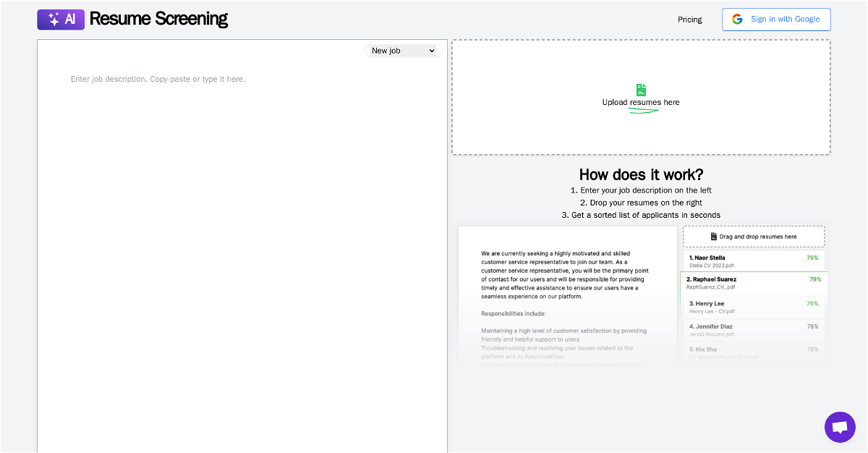This screenshot has height=453, width=868.
Task: Click the How does it work heading
Action: [x=641, y=174]
